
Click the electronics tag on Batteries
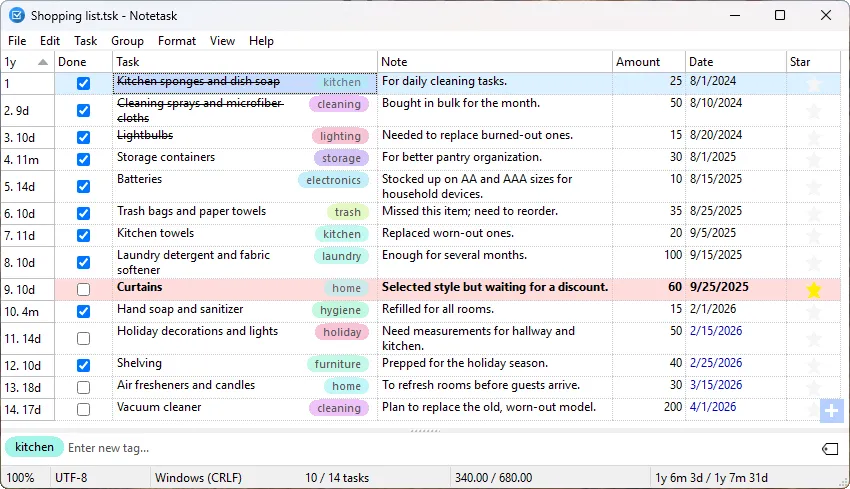click(x=333, y=180)
